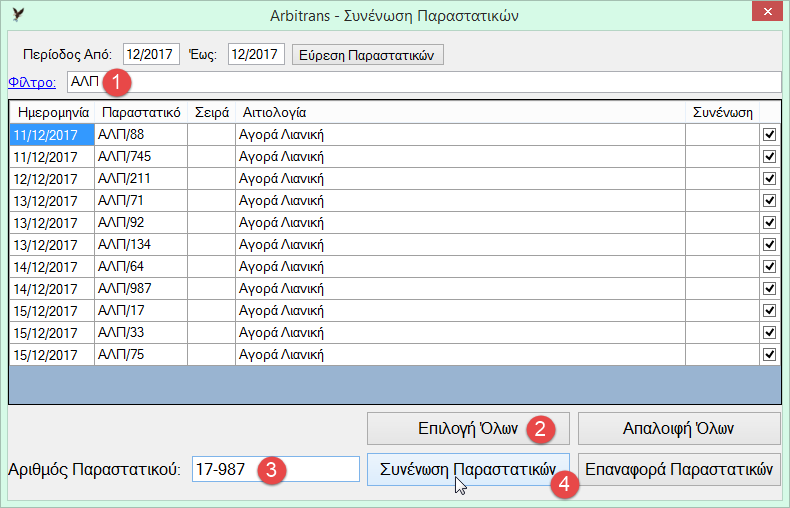Image resolution: width=790 pixels, height=508 pixels.
Task: Focus the Έως period field
Action: [x=256, y=54]
